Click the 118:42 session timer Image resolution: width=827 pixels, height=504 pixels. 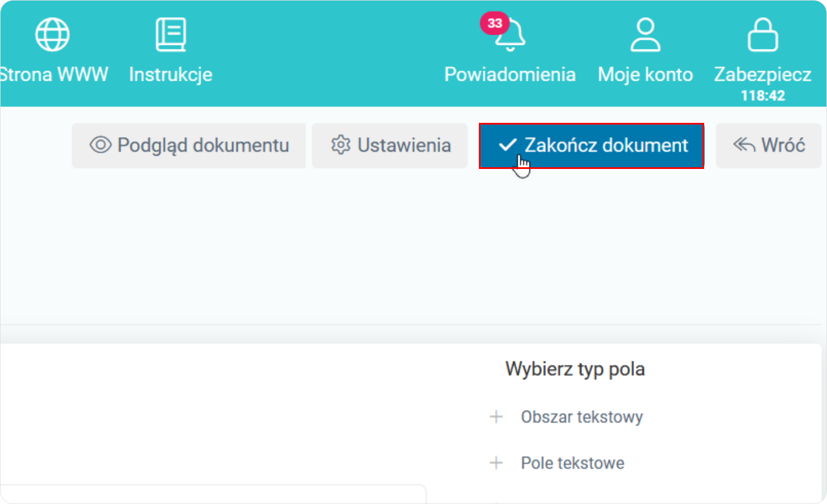(763, 96)
